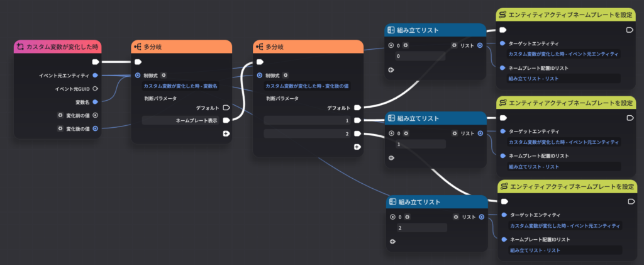
Task: Click the input gear on list node valued 2
Action: click(x=407, y=217)
